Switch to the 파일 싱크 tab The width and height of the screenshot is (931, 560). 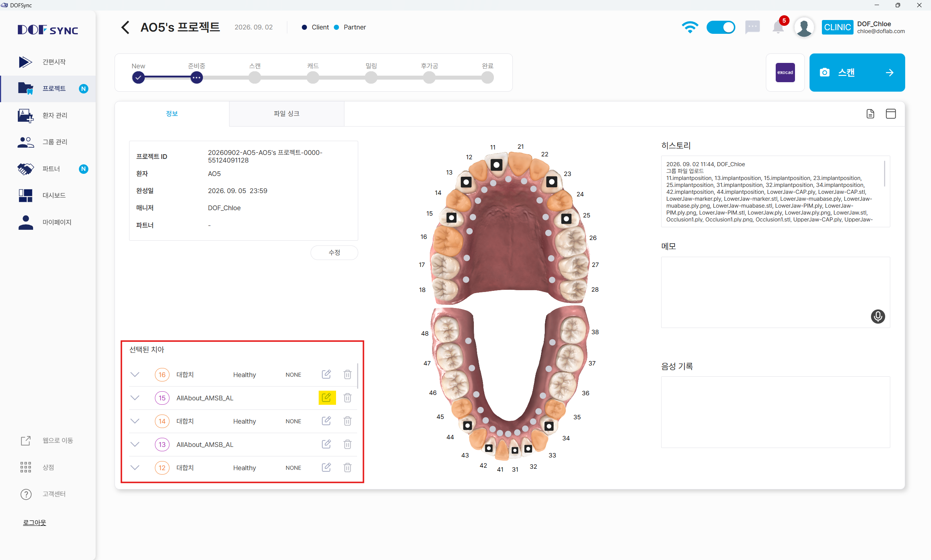pos(287,113)
